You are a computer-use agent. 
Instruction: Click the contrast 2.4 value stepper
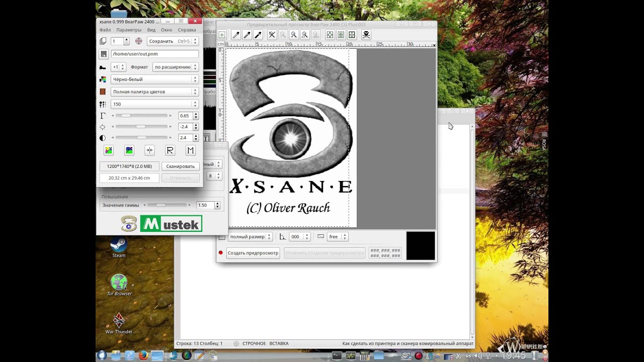point(189,138)
